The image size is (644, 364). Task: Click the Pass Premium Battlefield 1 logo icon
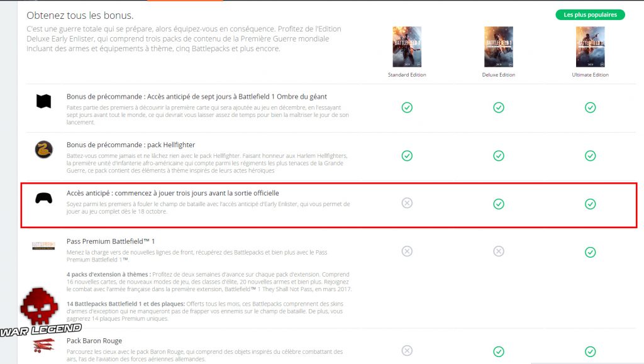point(43,246)
